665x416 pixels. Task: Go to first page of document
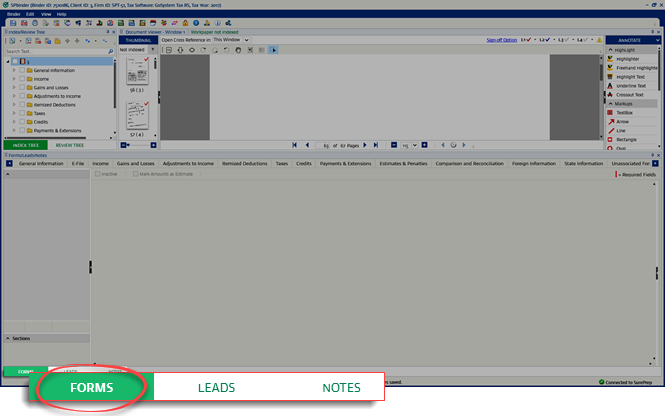[x=294, y=145]
